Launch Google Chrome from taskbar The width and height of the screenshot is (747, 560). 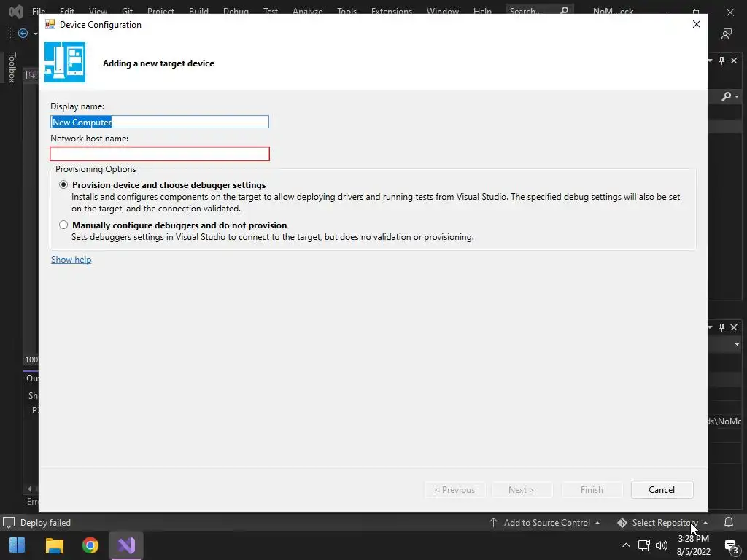90,545
